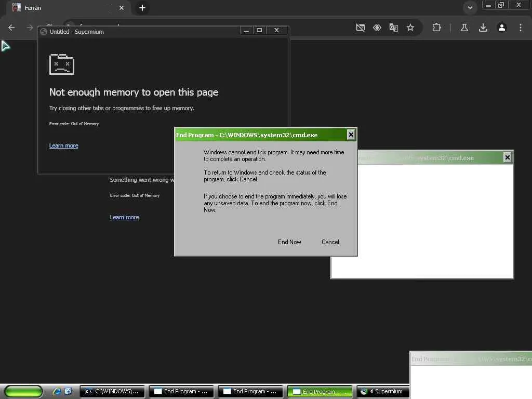Open the tab search dropdown arrow
Image resolution: width=532 pixels, height=399 pixels.
pyautogui.click(x=470, y=7)
